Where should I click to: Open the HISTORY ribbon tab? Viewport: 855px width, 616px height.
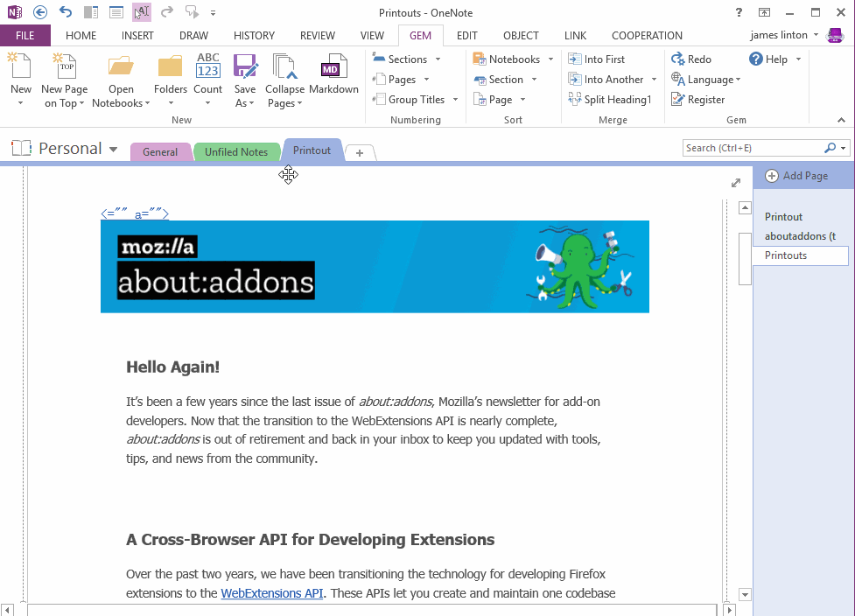coord(254,35)
